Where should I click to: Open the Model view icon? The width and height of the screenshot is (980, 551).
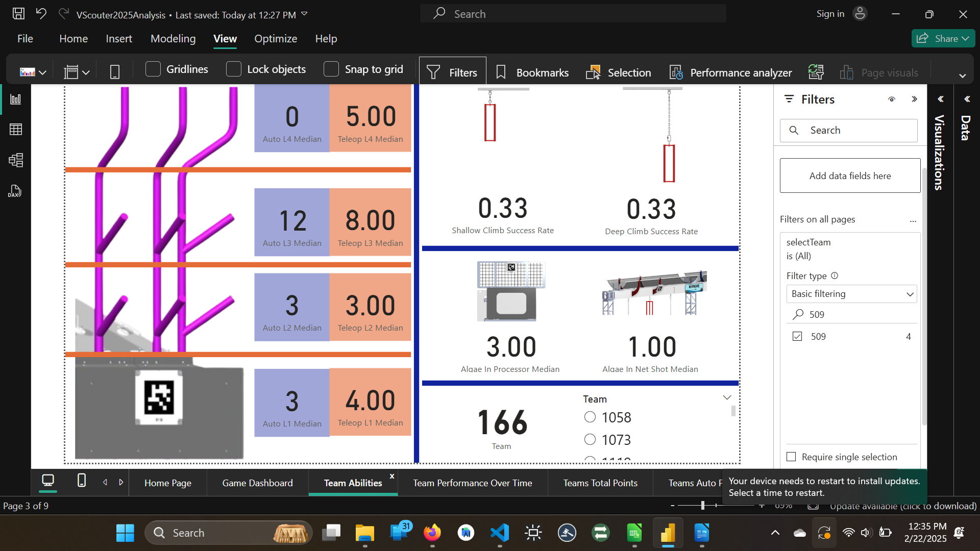pos(16,160)
